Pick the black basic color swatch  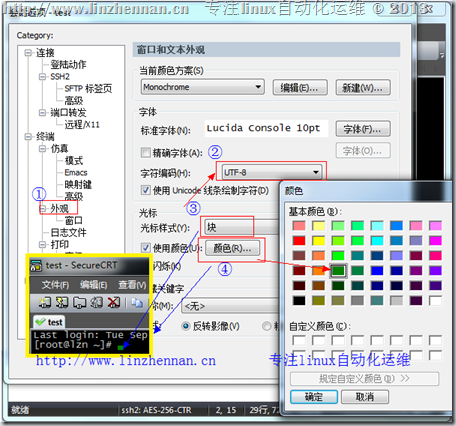[299, 301]
